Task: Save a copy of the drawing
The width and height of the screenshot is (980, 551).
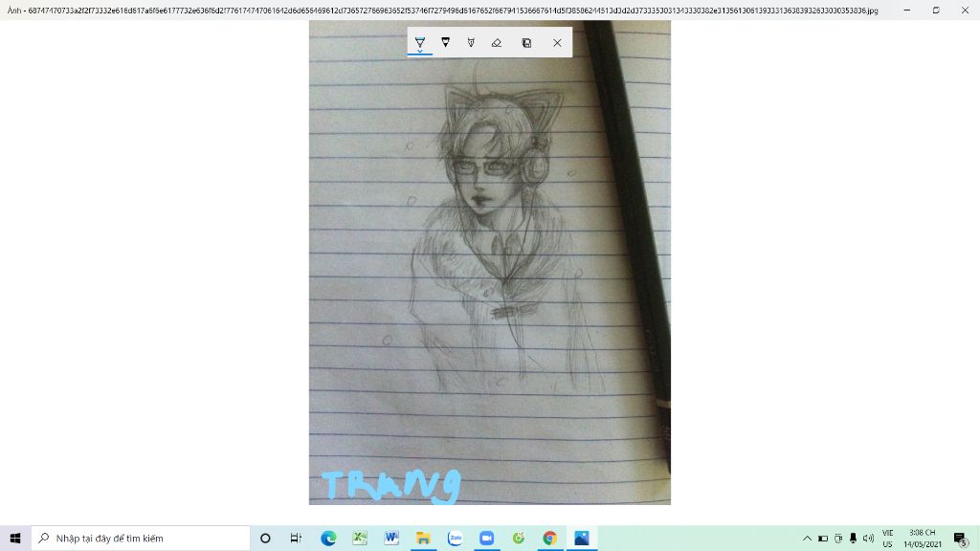Action: (x=527, y=42)
